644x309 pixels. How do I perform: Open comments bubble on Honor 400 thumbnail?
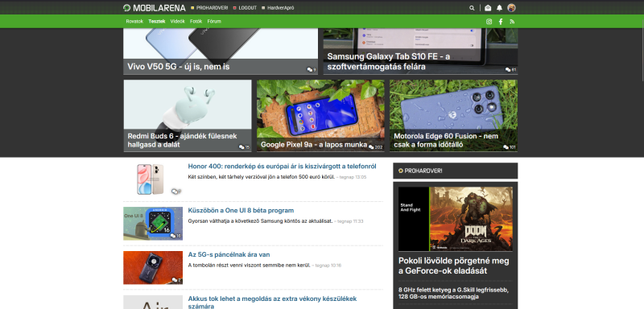pyautogui.click(x=176, y=192)
